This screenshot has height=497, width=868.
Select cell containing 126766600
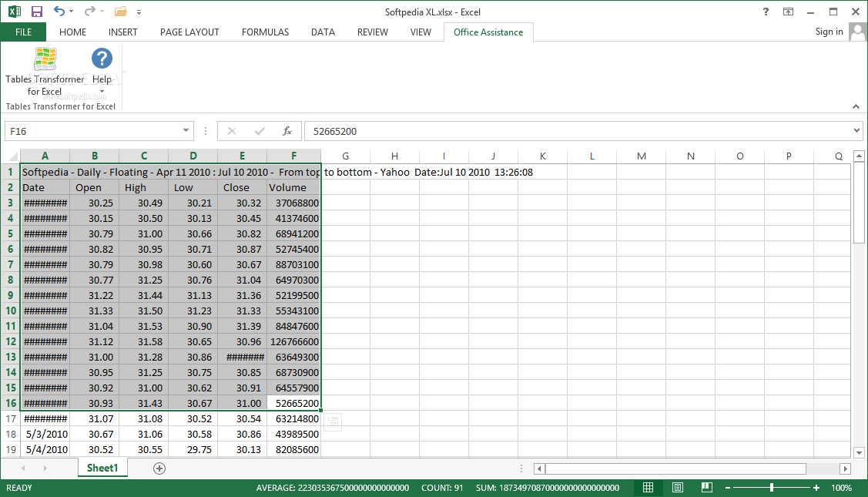[293, 342]
